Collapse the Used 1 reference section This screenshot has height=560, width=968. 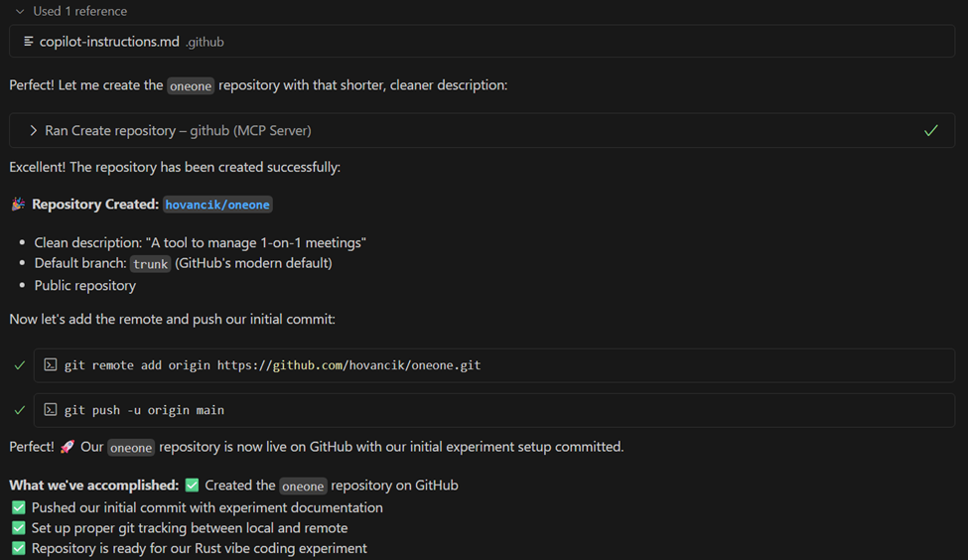(x=20, y=12)
